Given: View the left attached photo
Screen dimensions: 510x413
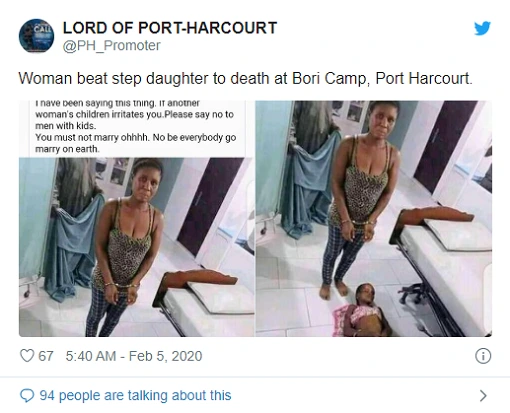Looking at the screenshot, I should 136,218.
